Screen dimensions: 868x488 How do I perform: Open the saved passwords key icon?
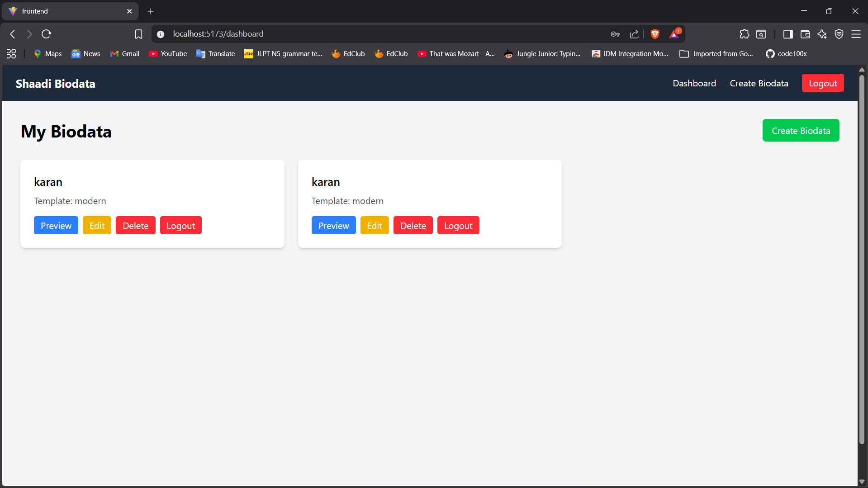coord(615,34)
